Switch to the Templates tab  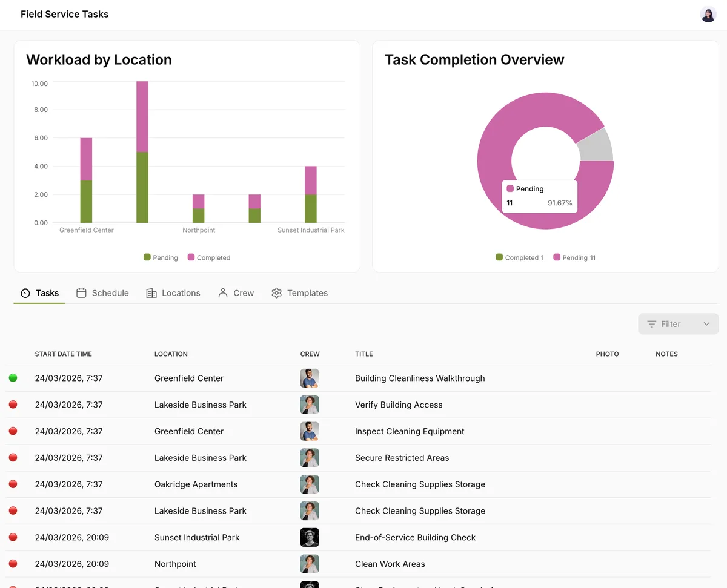[299, 293]
